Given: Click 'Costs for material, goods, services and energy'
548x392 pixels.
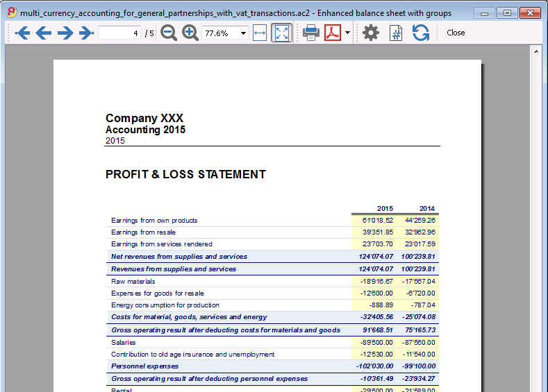Looking at the screenshot, I should [189, 317].
